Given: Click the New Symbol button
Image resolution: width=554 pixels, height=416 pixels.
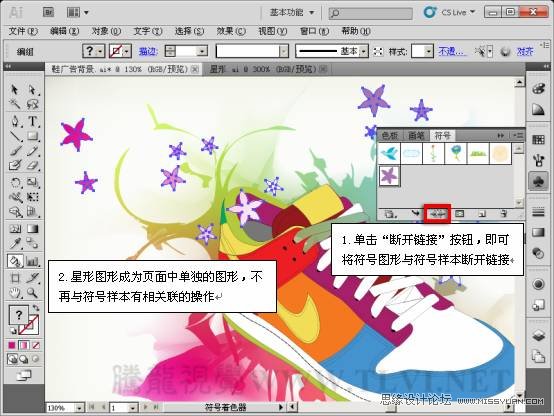Looking at the screenshot, I should [482, 213].
